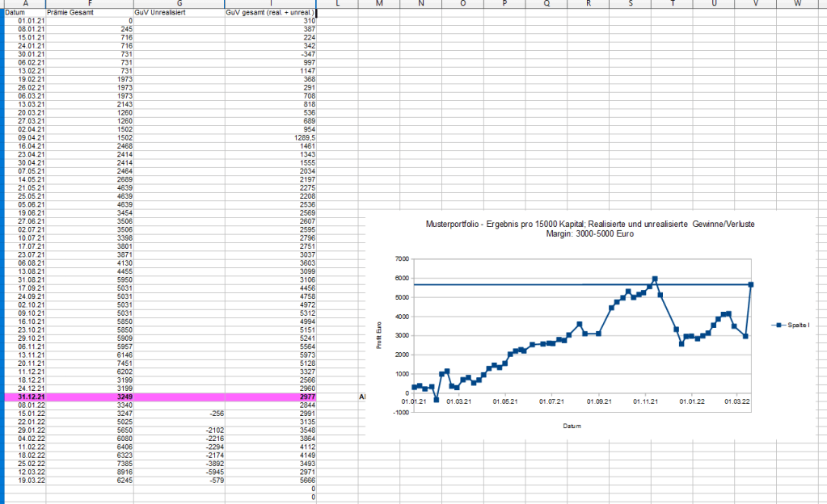Screen dimensions: 827x504
Task: Select the date cell 19.03.22
Action: [22, 481]
